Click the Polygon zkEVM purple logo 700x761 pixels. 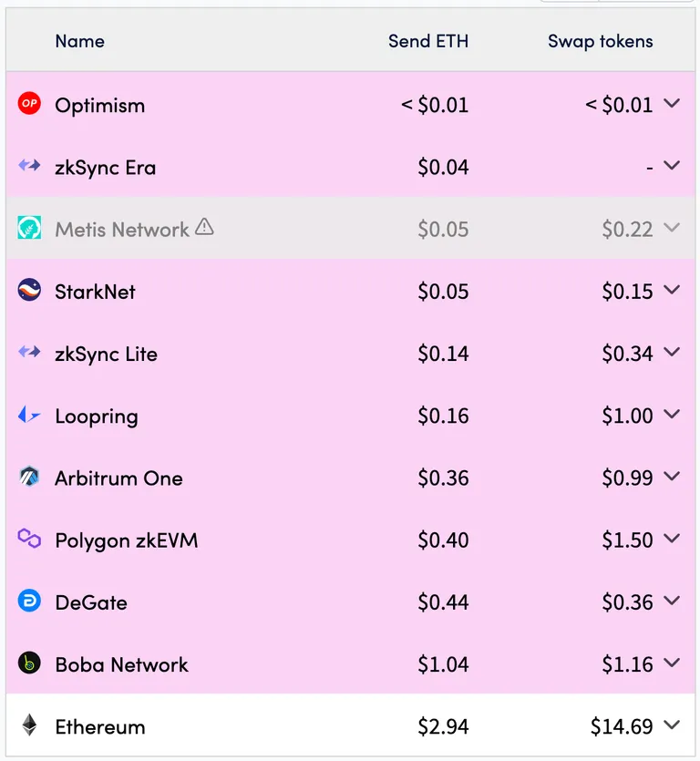click(x=29, y=539)
